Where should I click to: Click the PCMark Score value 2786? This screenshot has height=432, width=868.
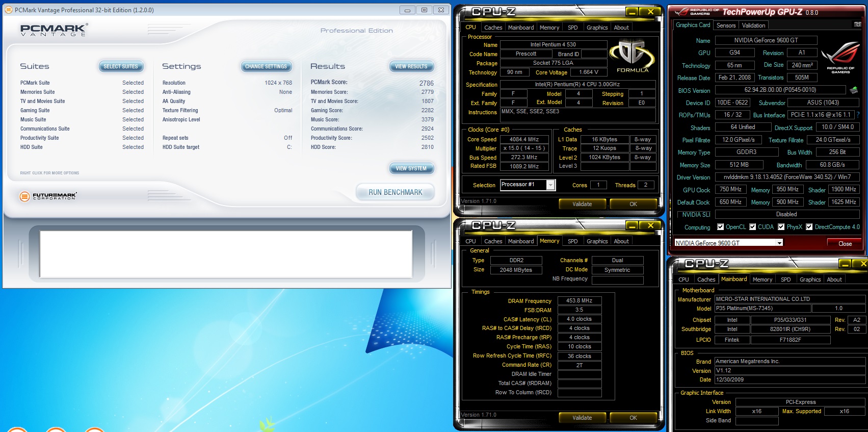click(427, 83)
